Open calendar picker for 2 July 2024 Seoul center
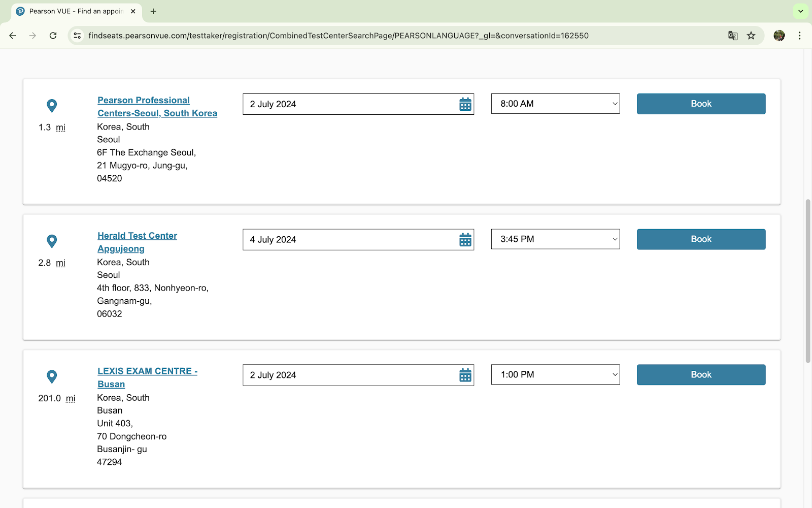Screen dimensions: 812x508 coord(465,104)
